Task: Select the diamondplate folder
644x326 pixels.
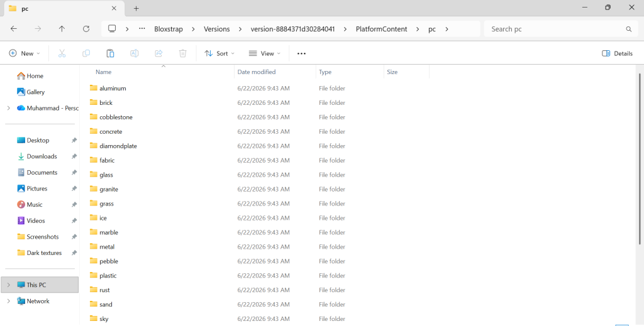Action: (x=113, y=146)
